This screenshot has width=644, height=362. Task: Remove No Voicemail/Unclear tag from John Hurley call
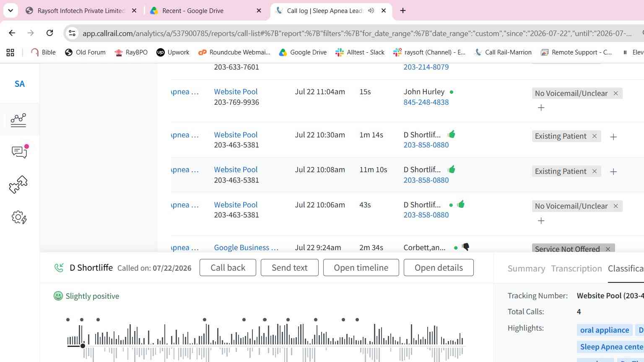pos(616,93)
